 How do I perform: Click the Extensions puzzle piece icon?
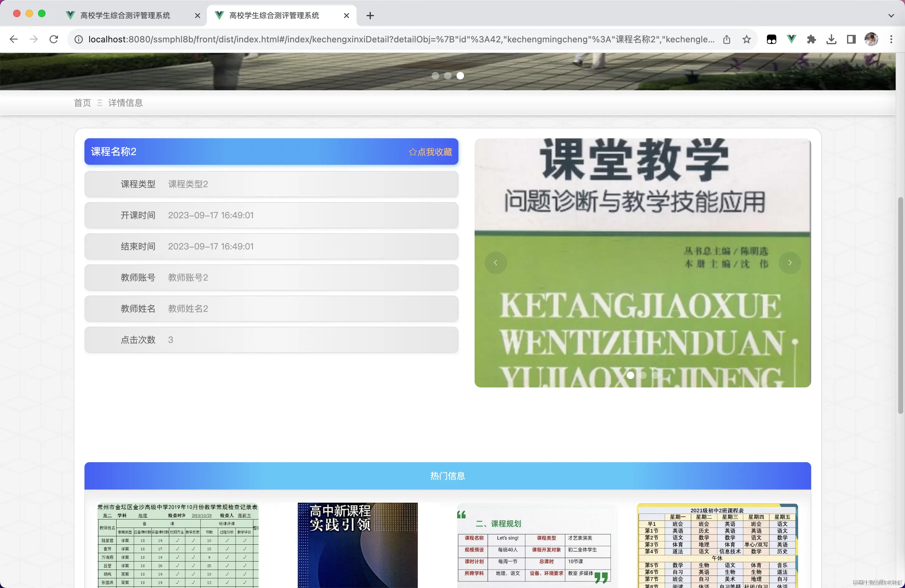point(812,39)
